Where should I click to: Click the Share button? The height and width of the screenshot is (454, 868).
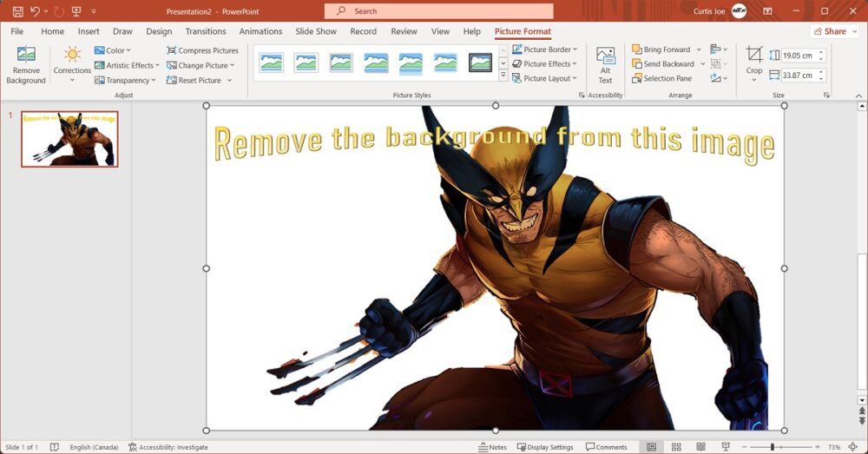tap(834, 31)
